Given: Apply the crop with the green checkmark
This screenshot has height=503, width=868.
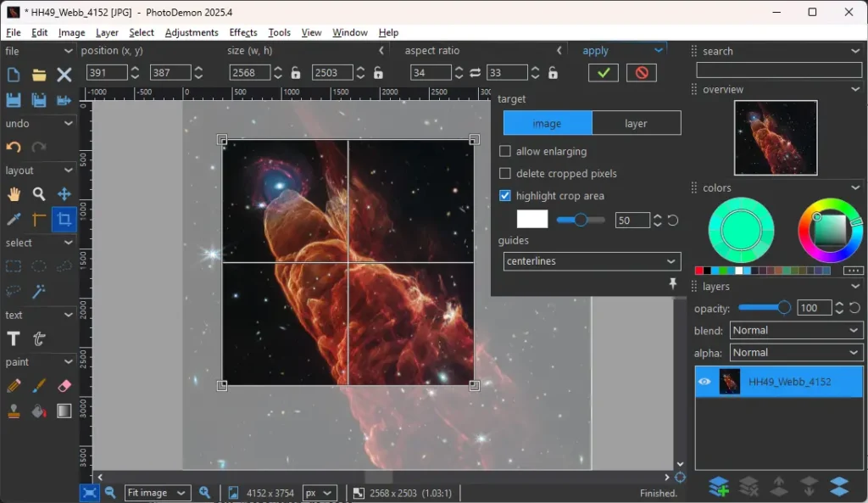Looking at the screenshot, I should tap(602, 72).
